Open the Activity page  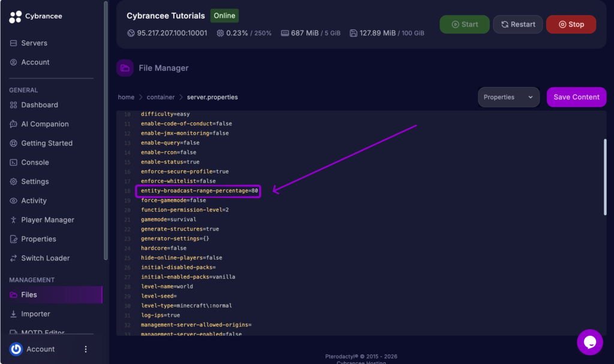[34, 201]
